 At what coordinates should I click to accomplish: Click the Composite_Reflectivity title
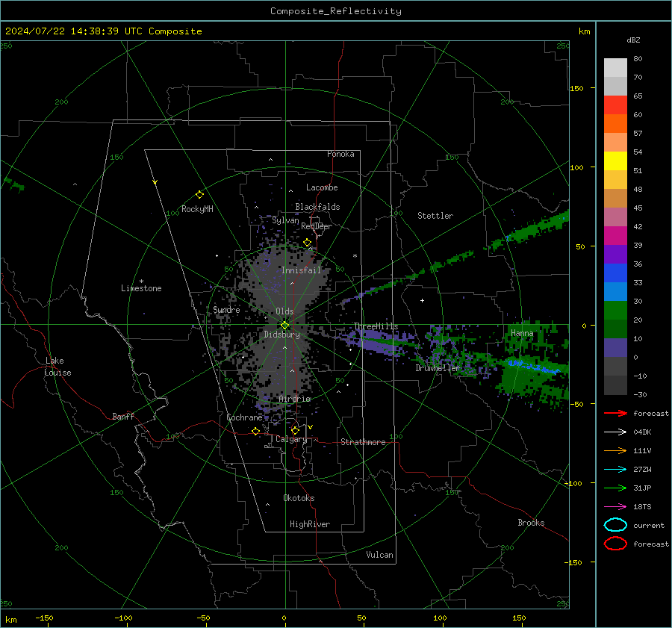coord(336,11)
